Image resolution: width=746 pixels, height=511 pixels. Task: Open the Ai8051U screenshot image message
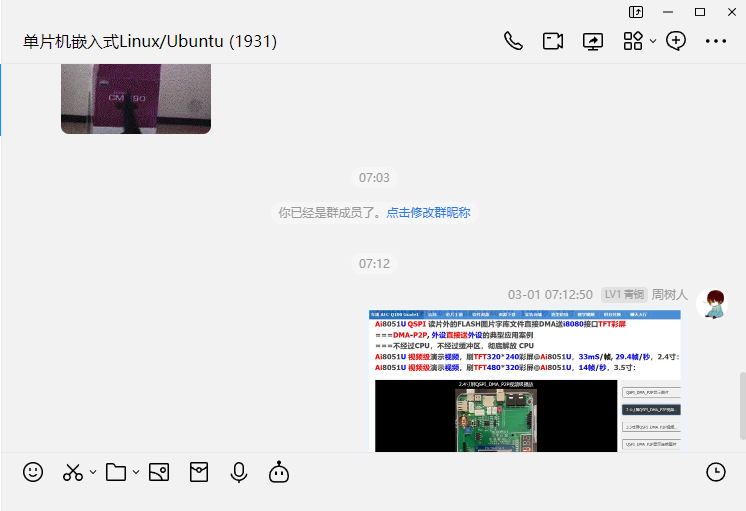525,381
